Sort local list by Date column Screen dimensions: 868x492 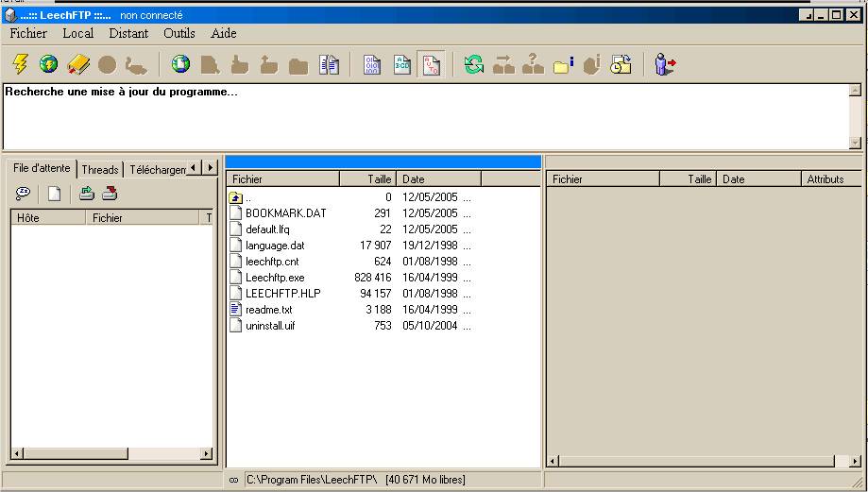(x=439, y=179)
